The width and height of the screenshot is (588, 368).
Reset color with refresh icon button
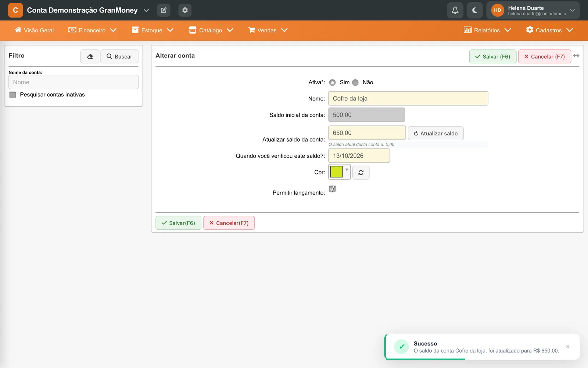click(x=361, y=172)
